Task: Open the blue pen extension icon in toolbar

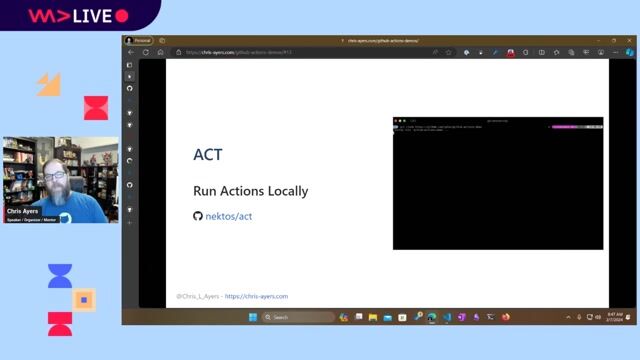Action: click(496, 52)
